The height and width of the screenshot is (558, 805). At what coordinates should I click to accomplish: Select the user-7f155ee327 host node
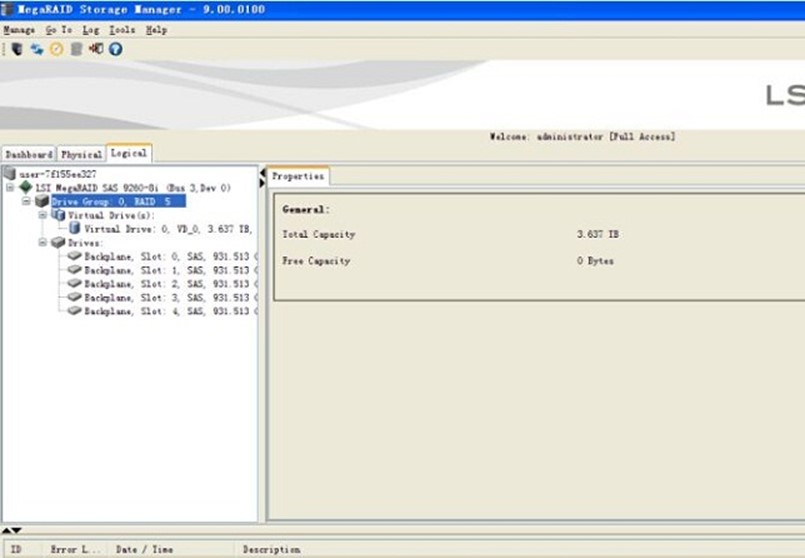coord(57,174)
